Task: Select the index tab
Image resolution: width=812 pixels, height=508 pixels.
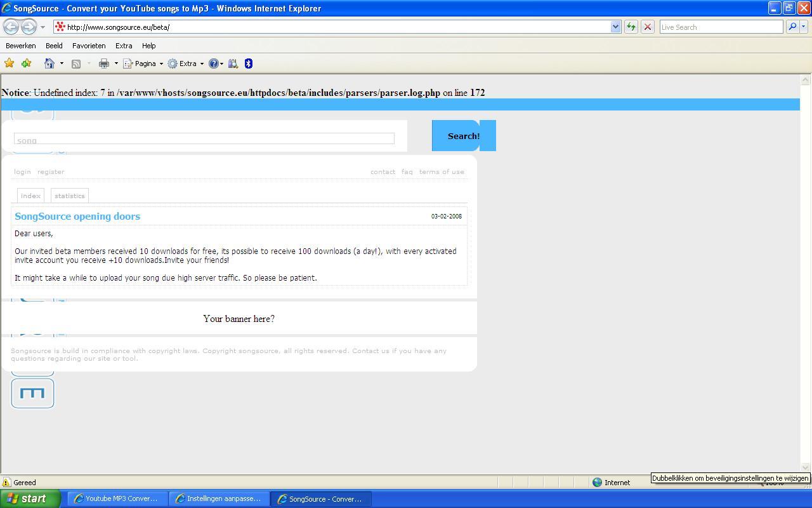Action: pos(30,196)
